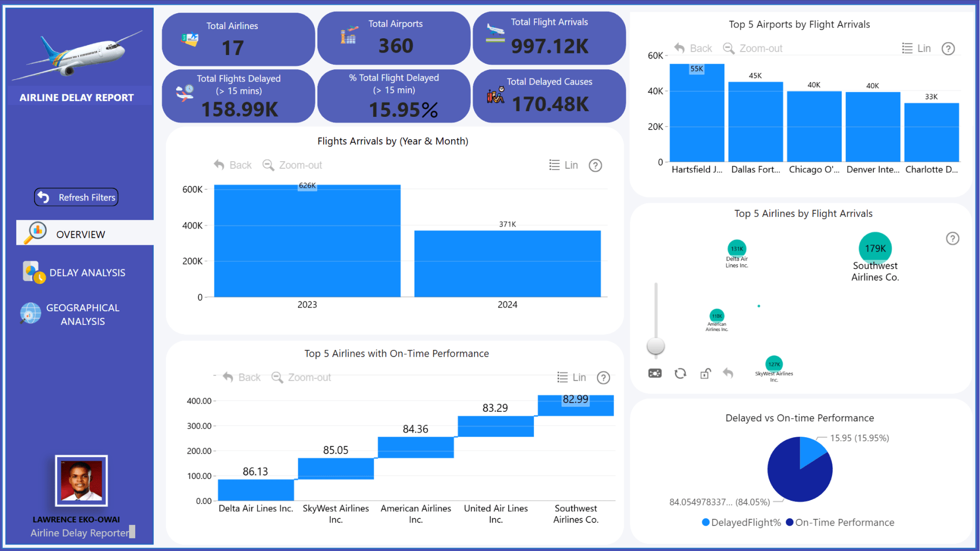Go to DELAY ANALYSIS page
980x551 pixels.
pyautogui.click(x=87, y=273)
